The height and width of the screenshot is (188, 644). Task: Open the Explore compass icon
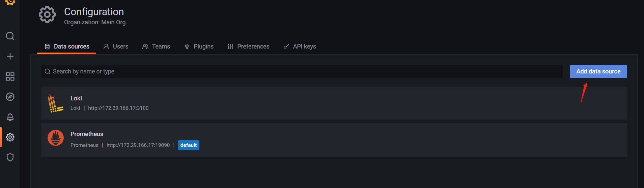click(10, 97)
